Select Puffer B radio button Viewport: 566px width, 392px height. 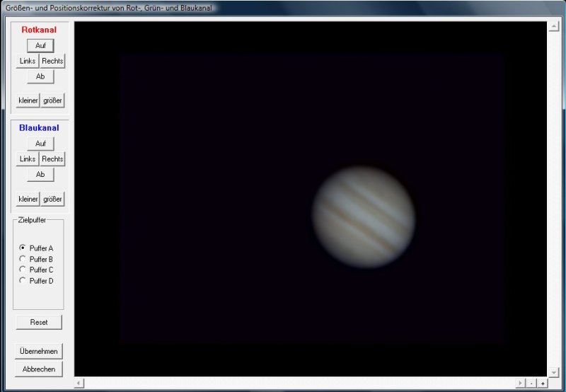[23, 259]
